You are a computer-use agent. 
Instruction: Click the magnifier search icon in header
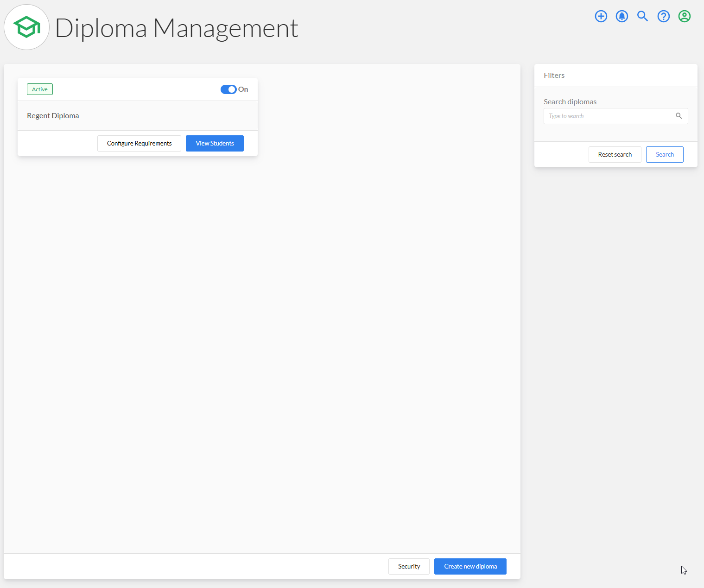(x=643, y=16)
